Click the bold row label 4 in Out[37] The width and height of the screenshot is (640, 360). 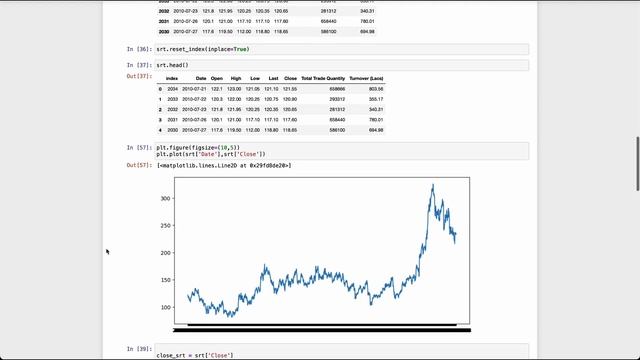click(160, 130)
